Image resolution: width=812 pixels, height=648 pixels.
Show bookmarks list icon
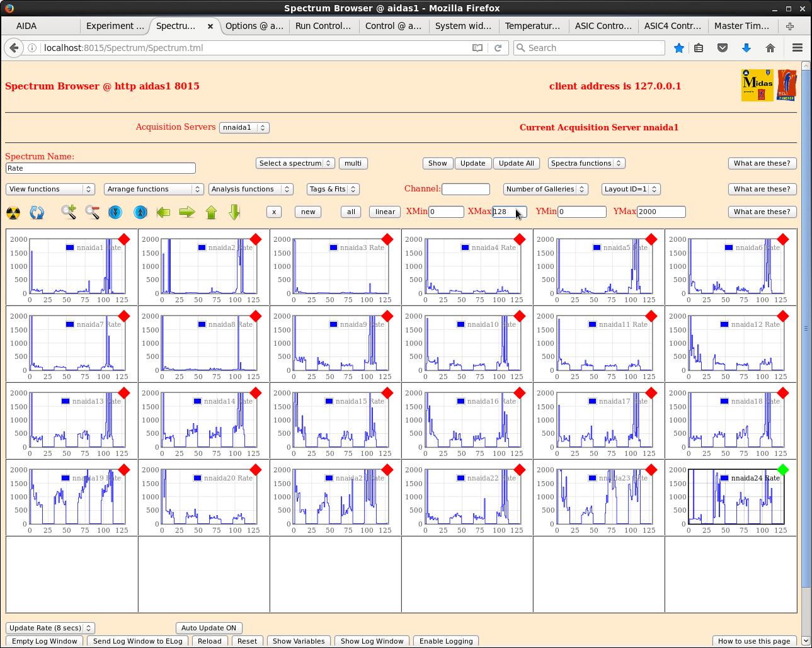(x=699, y=48)
